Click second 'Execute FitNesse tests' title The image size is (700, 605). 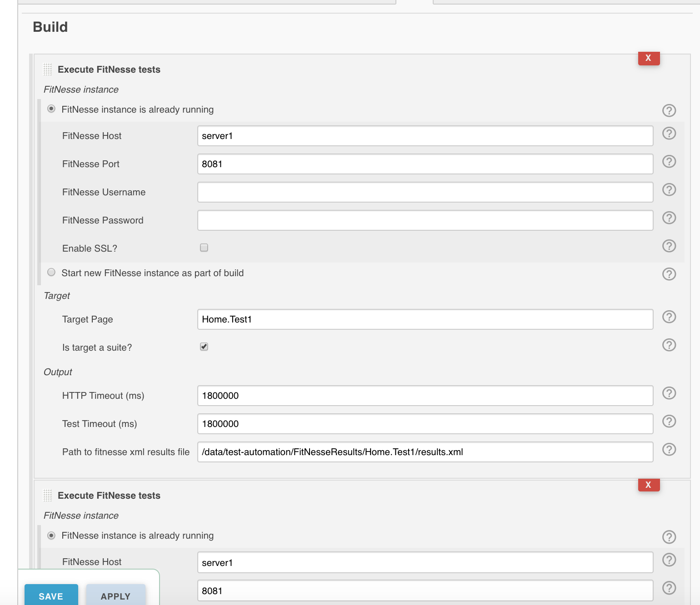coord(109,496)
